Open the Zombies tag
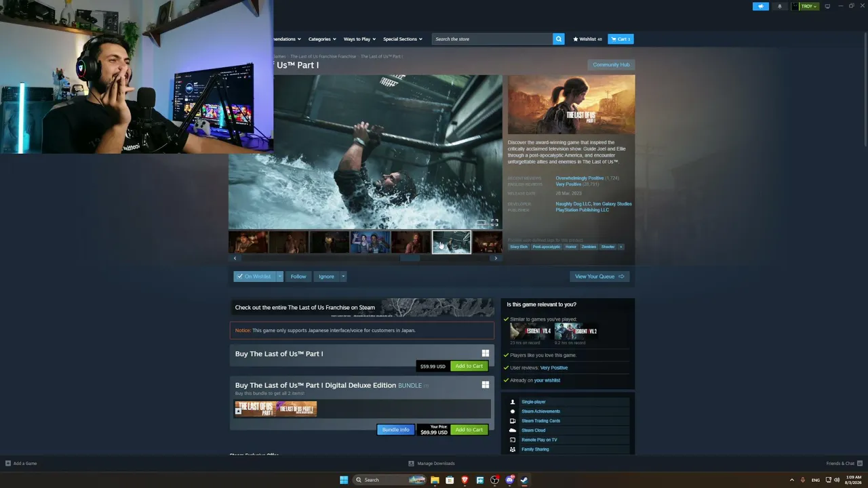 [589, 247]
